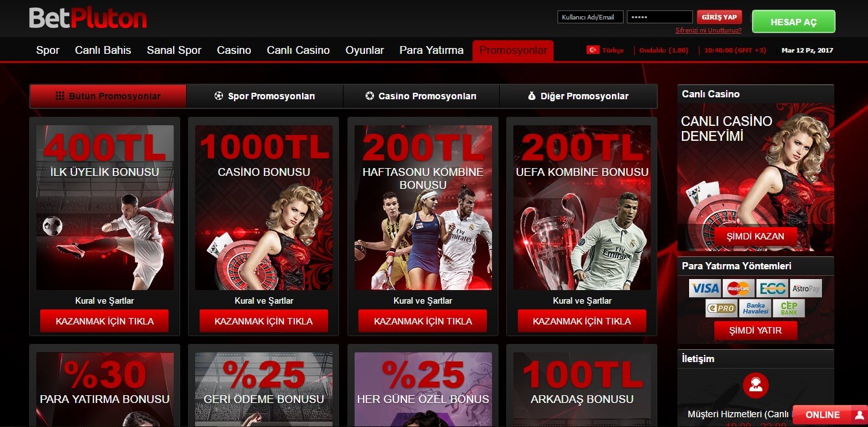Click the money bag icon on Diğer Promosyonlar
Screen dimensions: 868x427
(532, 96)
